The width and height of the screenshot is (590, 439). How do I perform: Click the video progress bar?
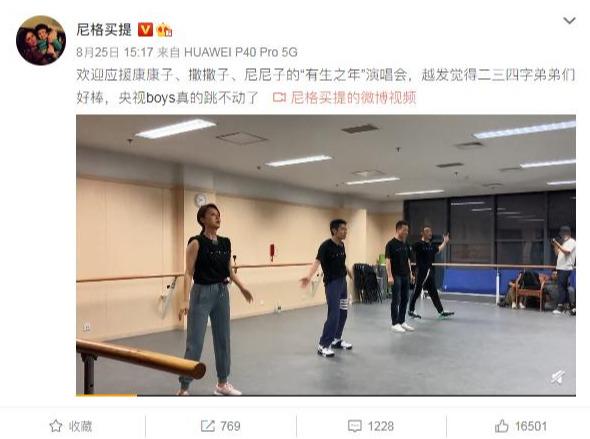[x=326, y=395]
